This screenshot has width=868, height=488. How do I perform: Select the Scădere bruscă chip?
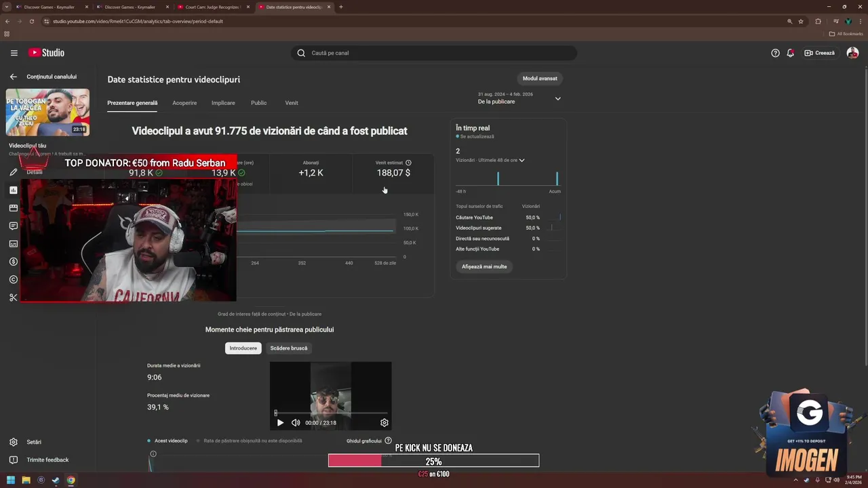289,348
